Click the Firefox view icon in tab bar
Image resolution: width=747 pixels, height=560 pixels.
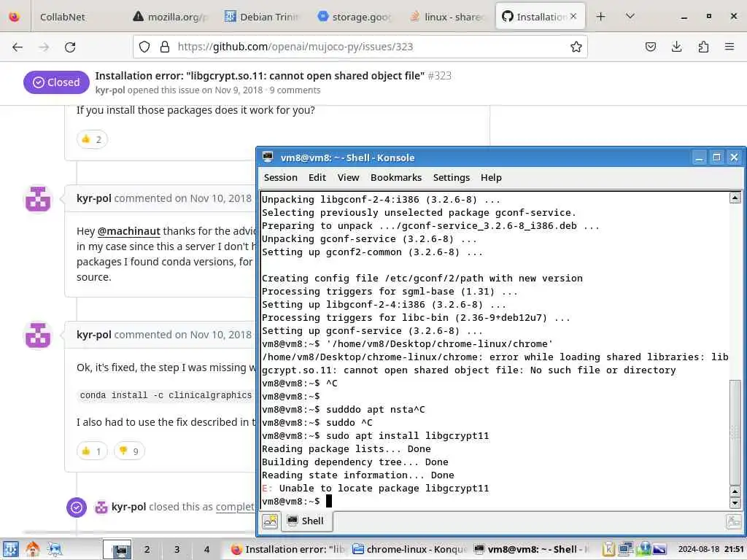point(15,17)
